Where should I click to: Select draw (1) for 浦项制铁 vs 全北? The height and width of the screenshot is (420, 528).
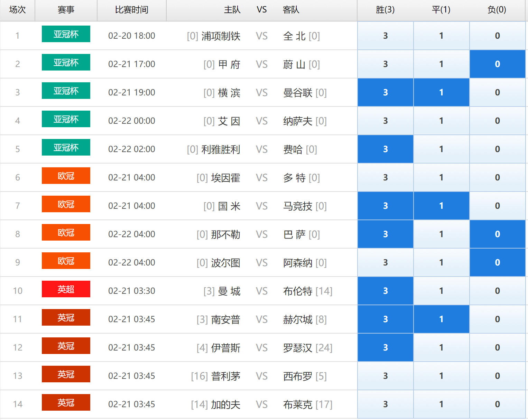pos(441,36)
